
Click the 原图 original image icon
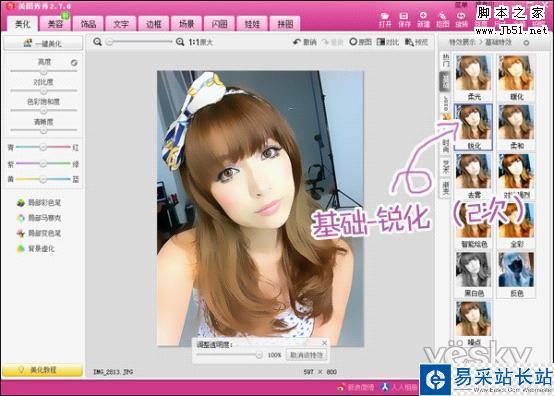click(360, 42)
